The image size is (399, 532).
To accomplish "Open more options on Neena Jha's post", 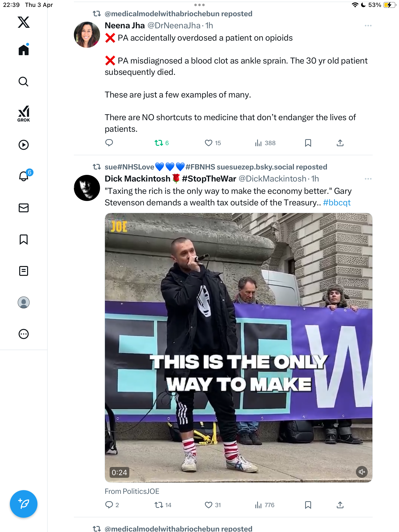I will [368, 26].
